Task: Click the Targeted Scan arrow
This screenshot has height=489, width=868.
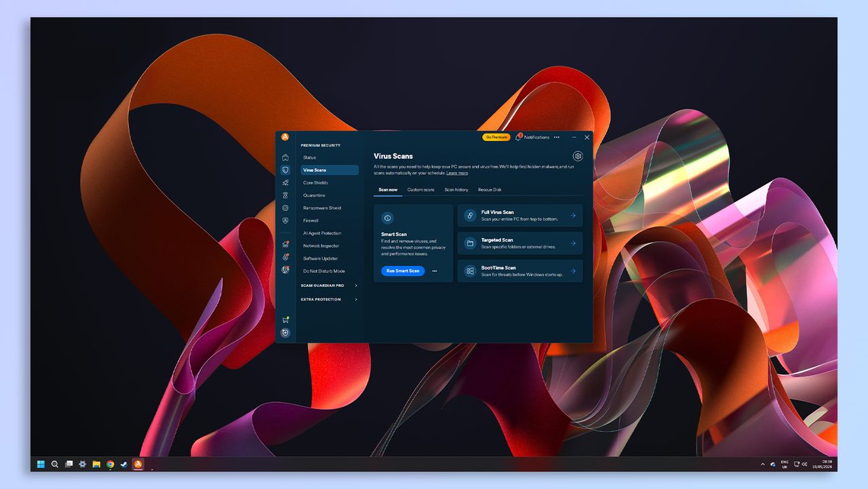Action: point(573,243)
